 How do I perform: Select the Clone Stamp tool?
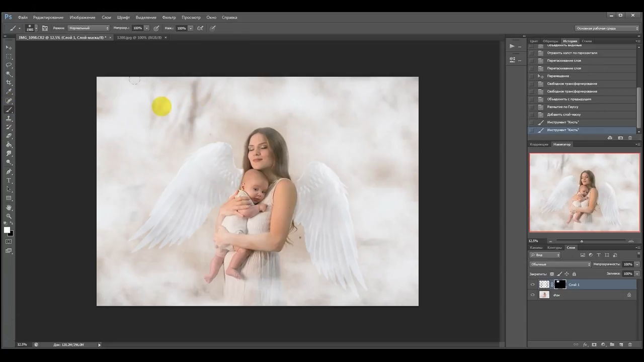(x=9, y=118)
